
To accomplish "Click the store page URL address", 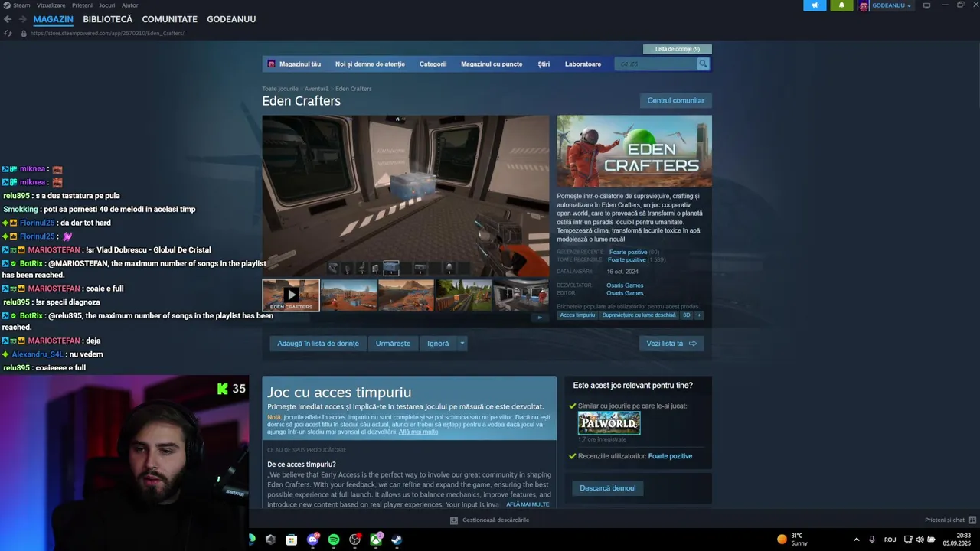I will (x=107, y=33).
